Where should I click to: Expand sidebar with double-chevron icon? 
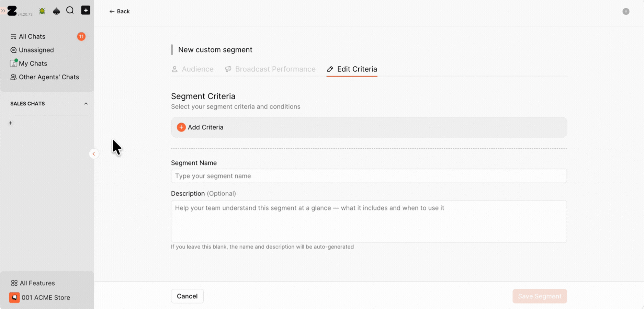point(3,11)
